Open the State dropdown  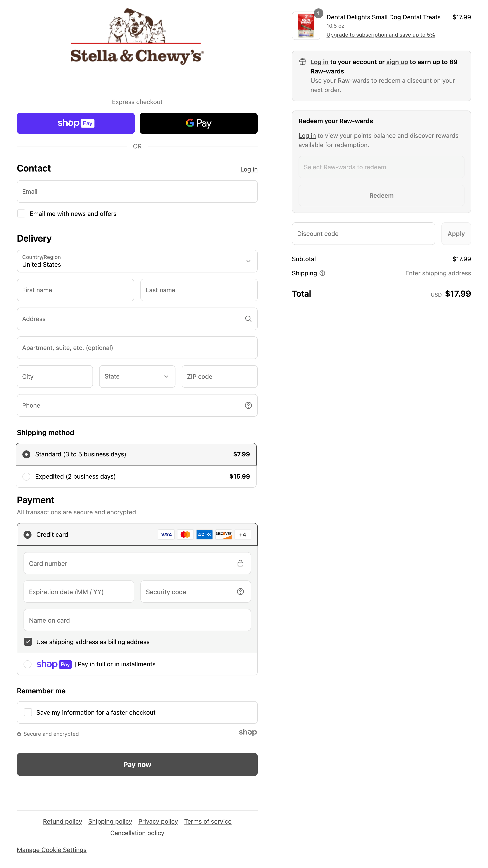click(x=137, y=376)
